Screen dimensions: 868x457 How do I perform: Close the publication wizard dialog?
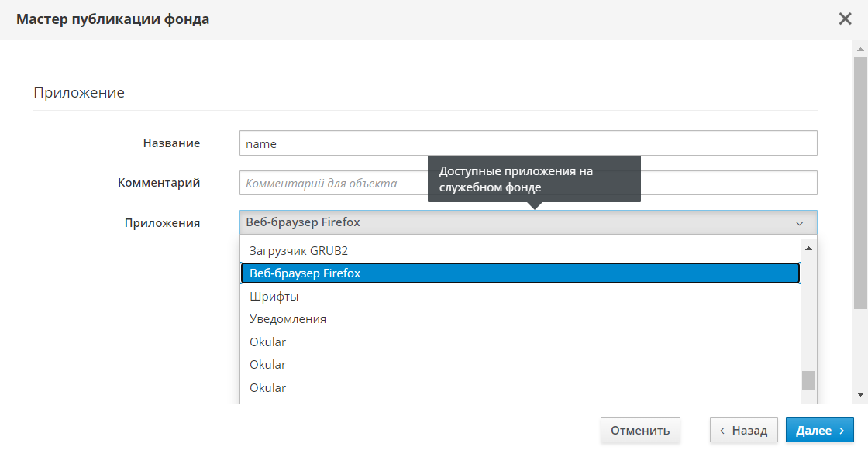pos(845,19)
